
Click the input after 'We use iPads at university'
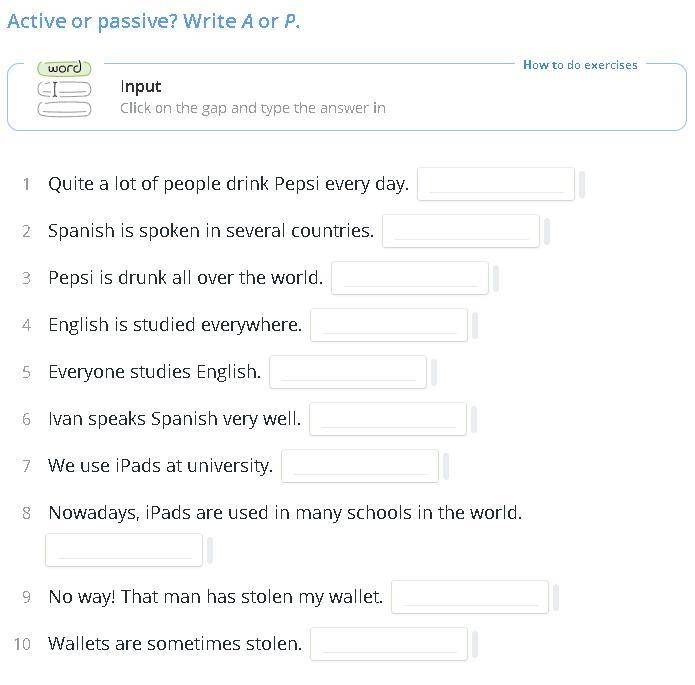point(360,466)
